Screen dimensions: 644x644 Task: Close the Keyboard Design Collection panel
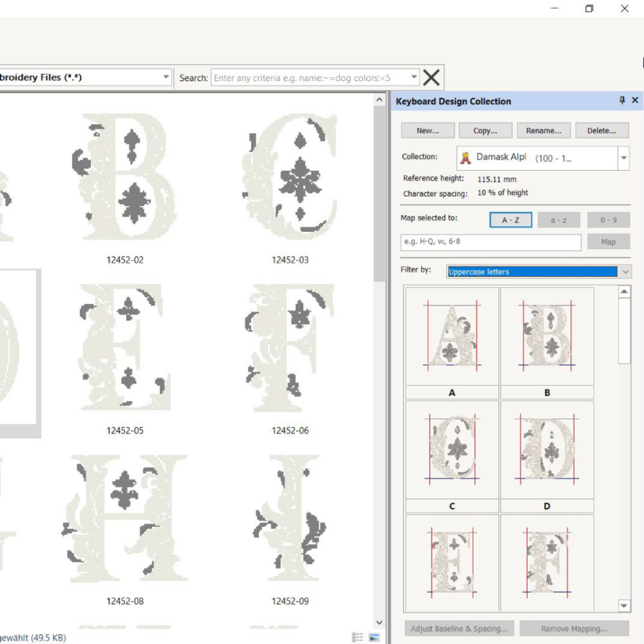635,100
